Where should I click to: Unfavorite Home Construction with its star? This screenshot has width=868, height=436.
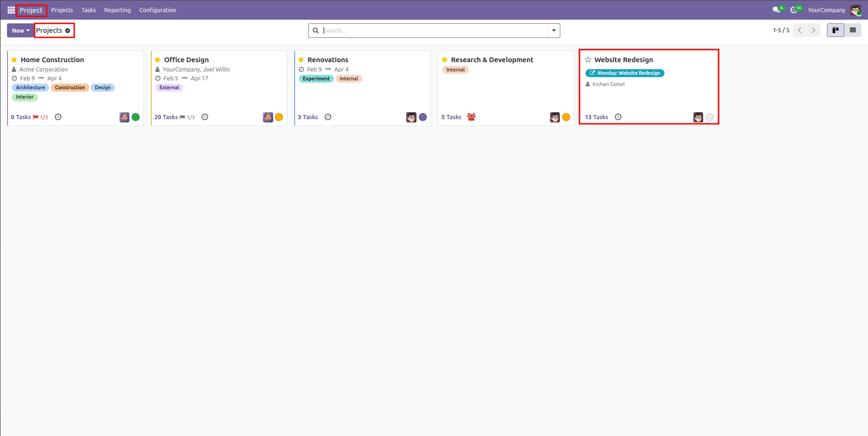[14, 60]
